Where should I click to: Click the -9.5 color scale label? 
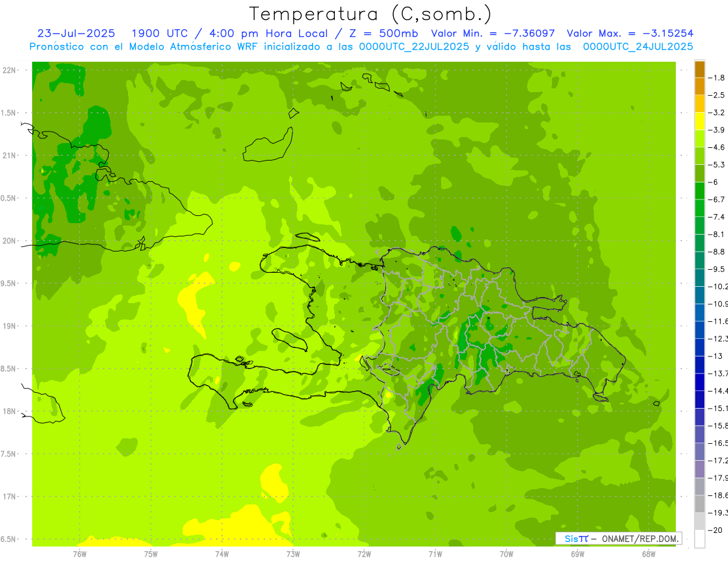718,269
